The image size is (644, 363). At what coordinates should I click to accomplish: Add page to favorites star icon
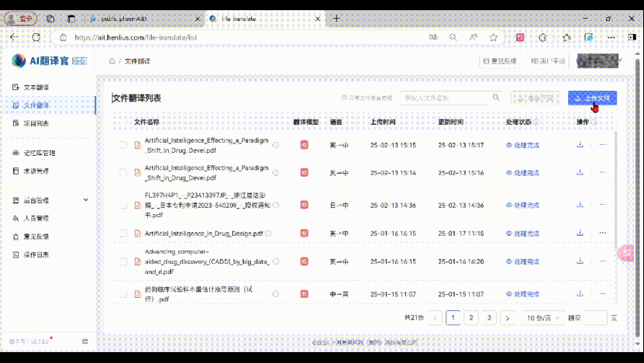click(x=493, y=37)
